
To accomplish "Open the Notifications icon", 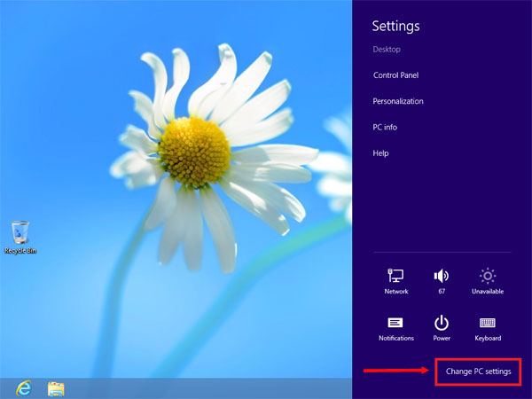I will click(x=396, y=328).
